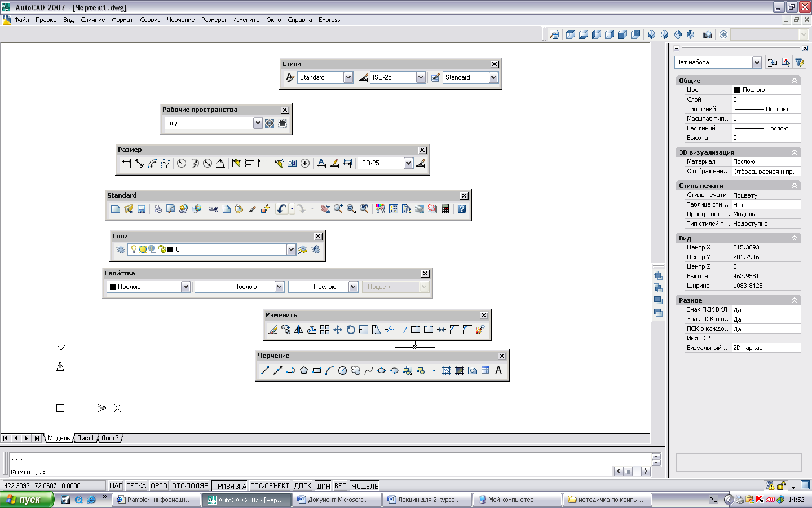812x508 pixels.
Task: Activate Pan hand tool in Standard toolbar
Action: 325,209
